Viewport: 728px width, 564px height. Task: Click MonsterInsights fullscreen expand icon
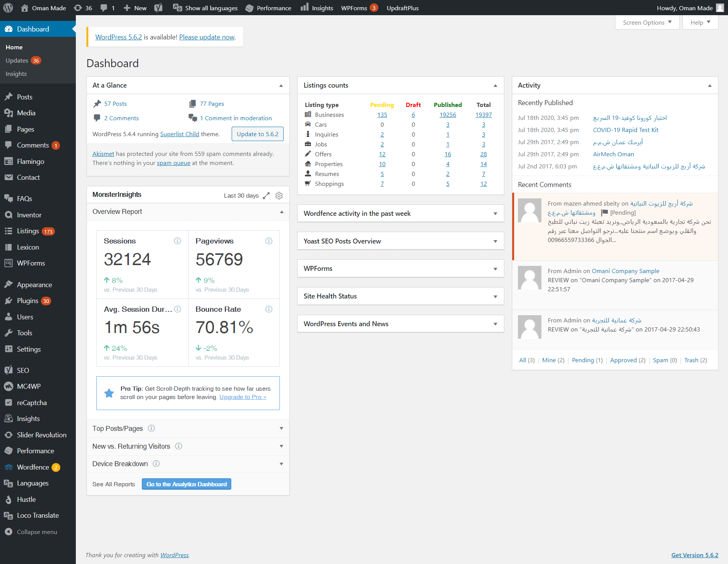[x=266, y=196]
